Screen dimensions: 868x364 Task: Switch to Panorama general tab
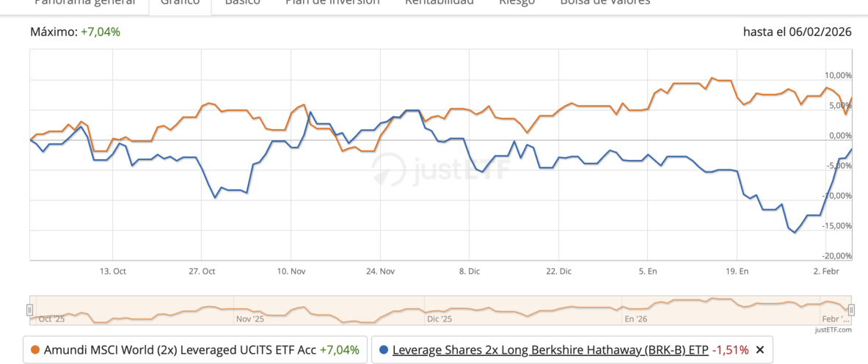(85, 2)
